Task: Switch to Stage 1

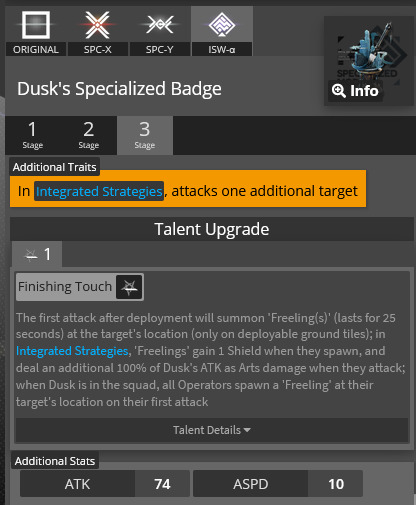Action: coord(33,135)
